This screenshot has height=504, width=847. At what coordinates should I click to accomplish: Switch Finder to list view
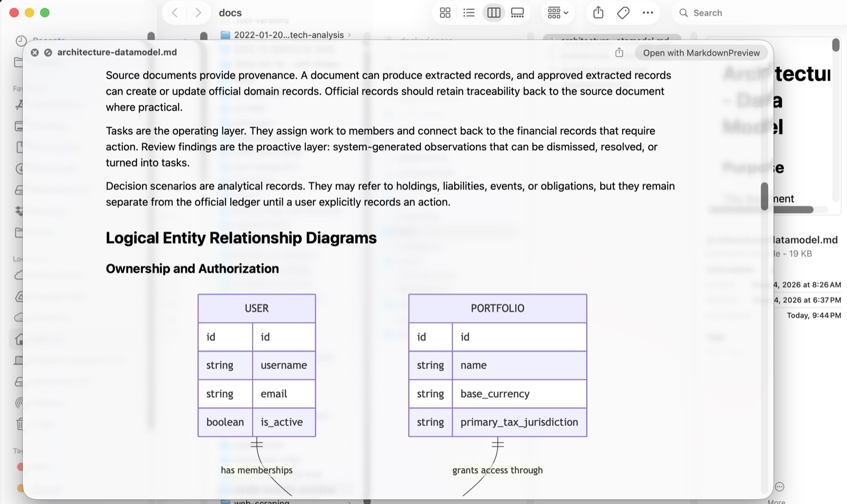click(469, 13)
